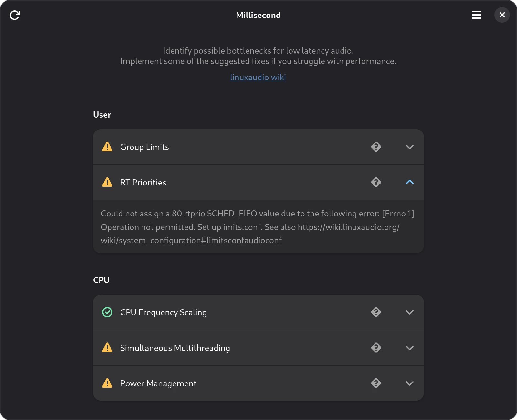The image size is (517, 420).
Task: Select the RT Priorities row label
Action: [x=143, y=183]
